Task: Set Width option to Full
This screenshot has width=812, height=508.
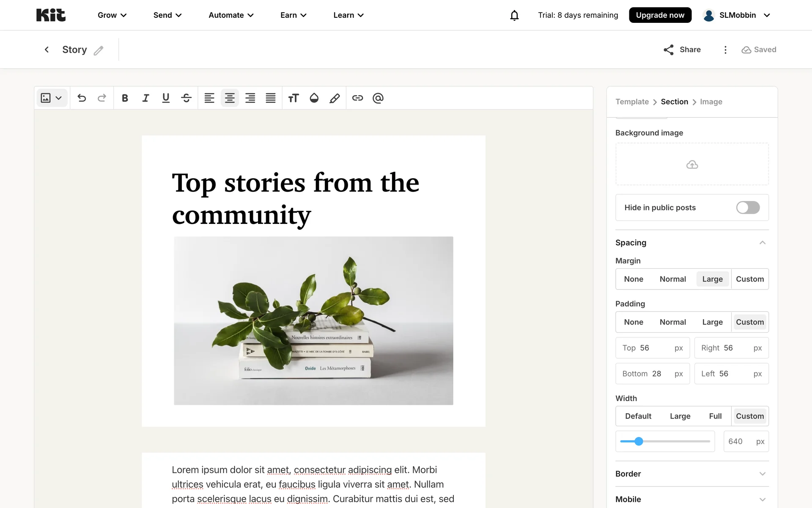Action: (715, 416)
